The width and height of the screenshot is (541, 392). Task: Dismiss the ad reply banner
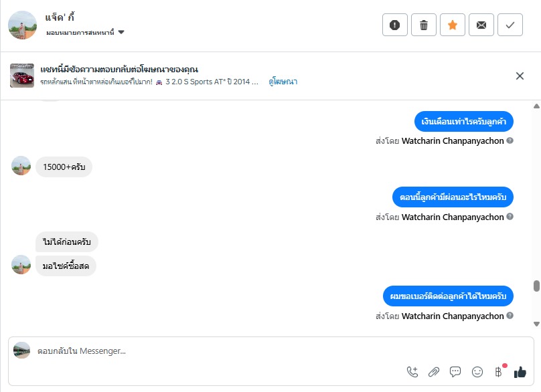(x=520, y=76)
